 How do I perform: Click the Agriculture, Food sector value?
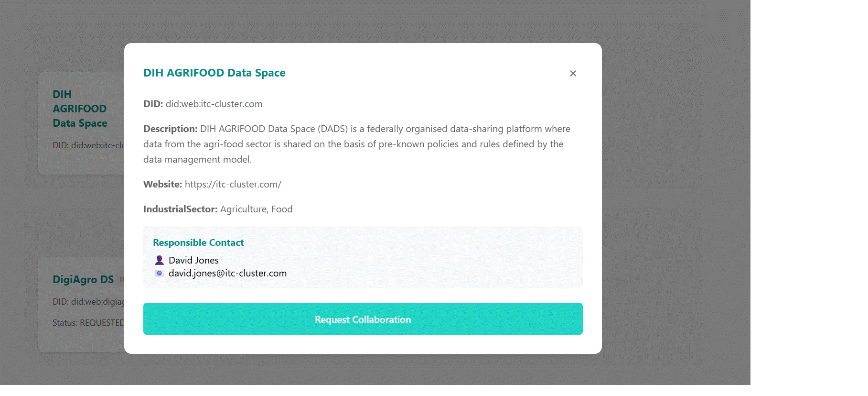click(x=257, y=209)
